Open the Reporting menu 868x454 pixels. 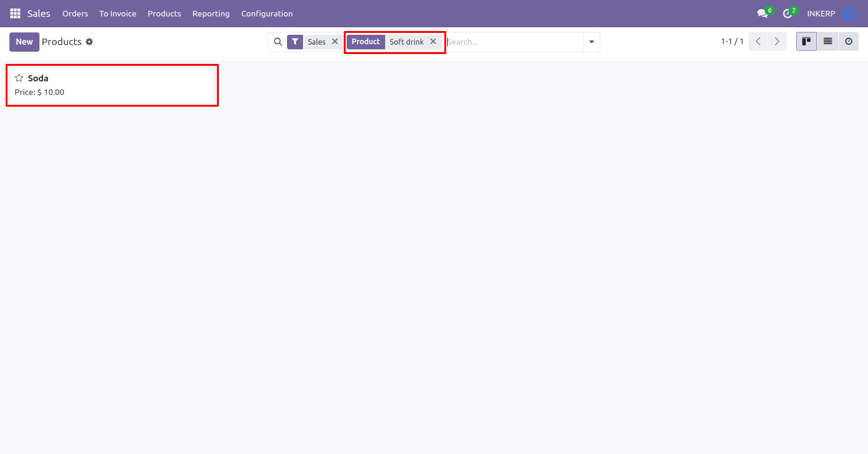[x=211, y=14]
